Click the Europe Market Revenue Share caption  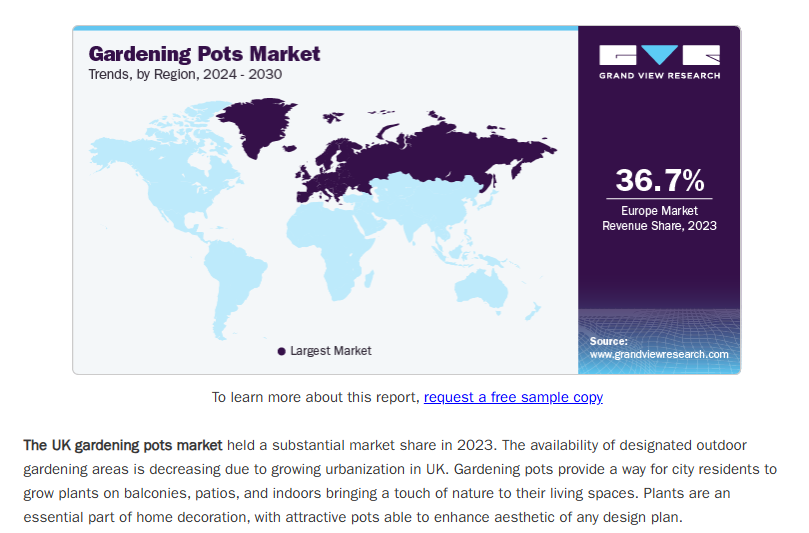click(659, 218)
